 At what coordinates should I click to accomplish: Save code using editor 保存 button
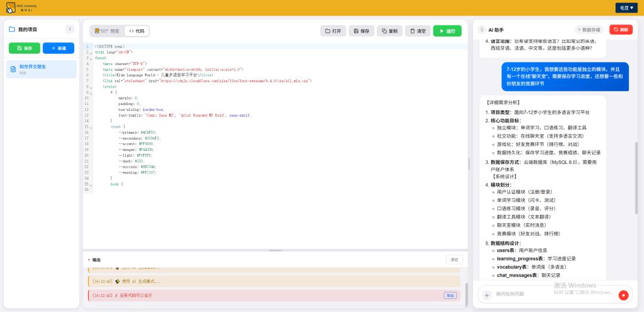361,30
